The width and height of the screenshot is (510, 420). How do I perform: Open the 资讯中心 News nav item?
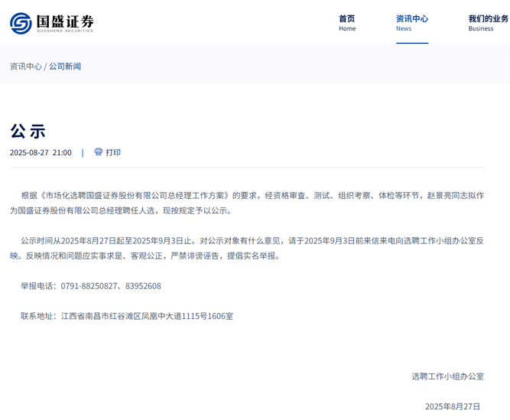[x=411, y=23]
